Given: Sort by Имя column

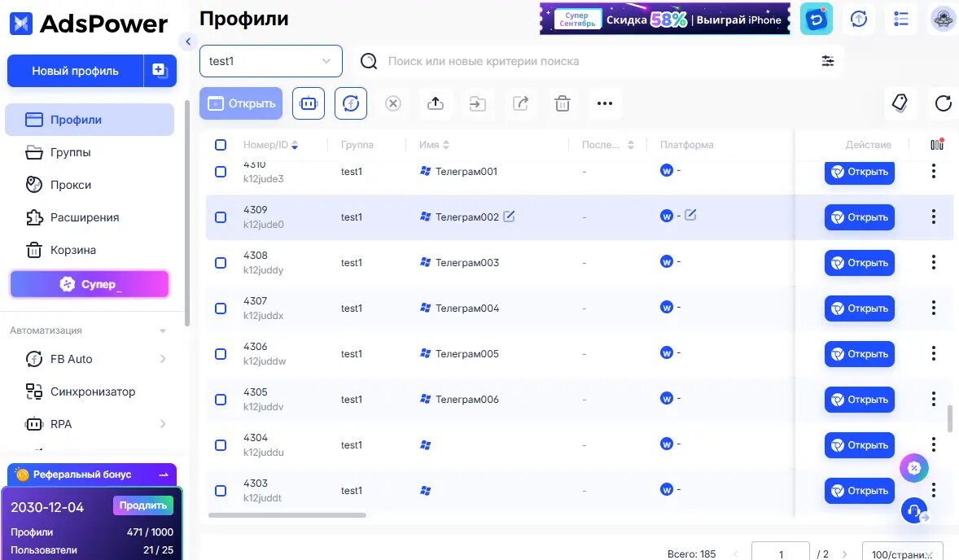Looking at the screenshot, I should tap(446, 145).
